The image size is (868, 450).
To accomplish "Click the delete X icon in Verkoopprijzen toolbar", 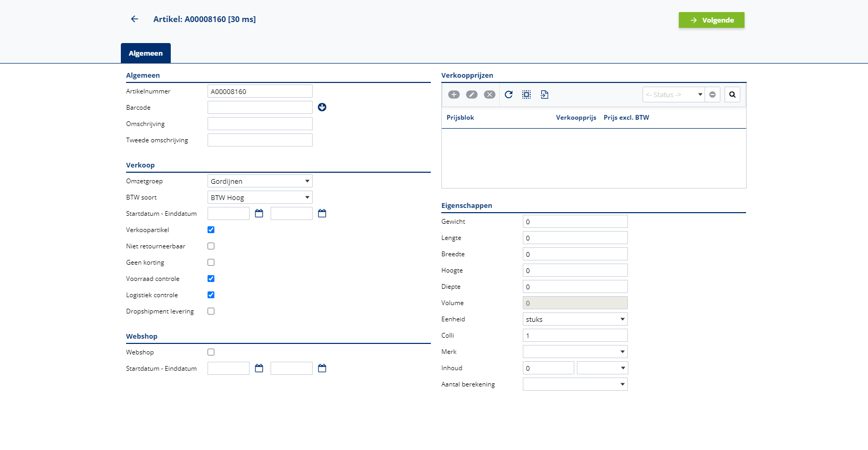I will pos(489,95).
